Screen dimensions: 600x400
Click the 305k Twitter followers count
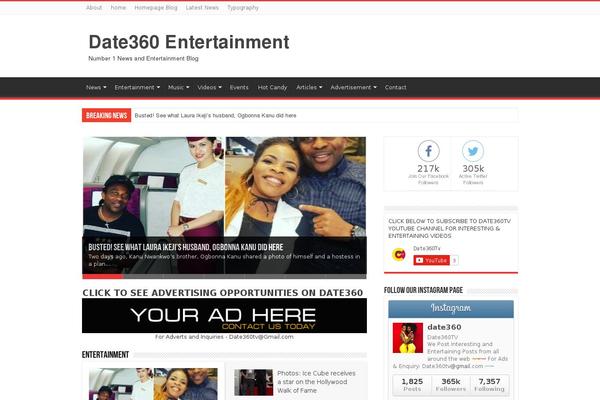473,169
